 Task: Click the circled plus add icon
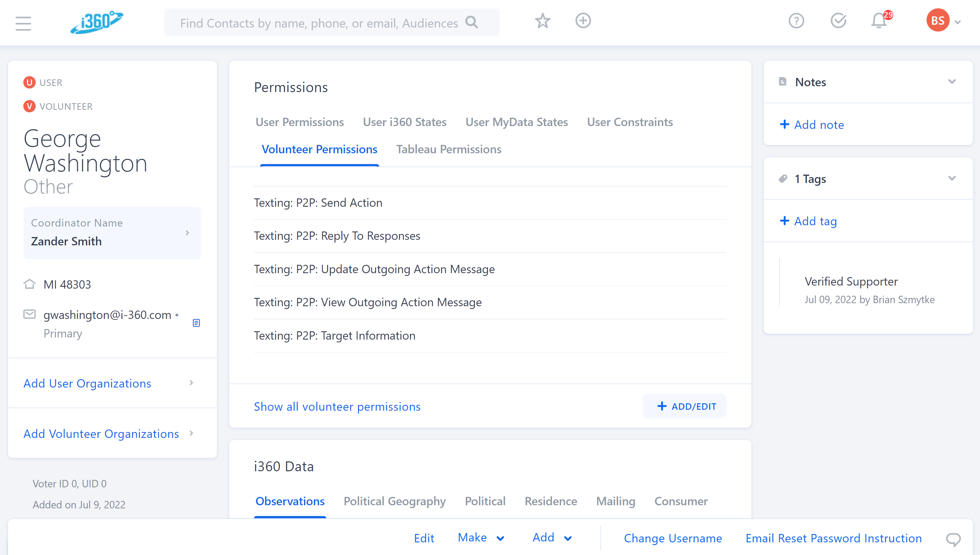click(x=583, y=21)
